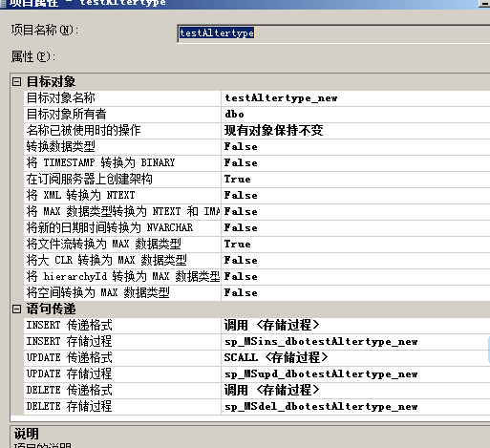The height and width of the screenshot is (448, 490).
Task: Click False value for MAX to NTEXT
Action: (x=356, y=212)
